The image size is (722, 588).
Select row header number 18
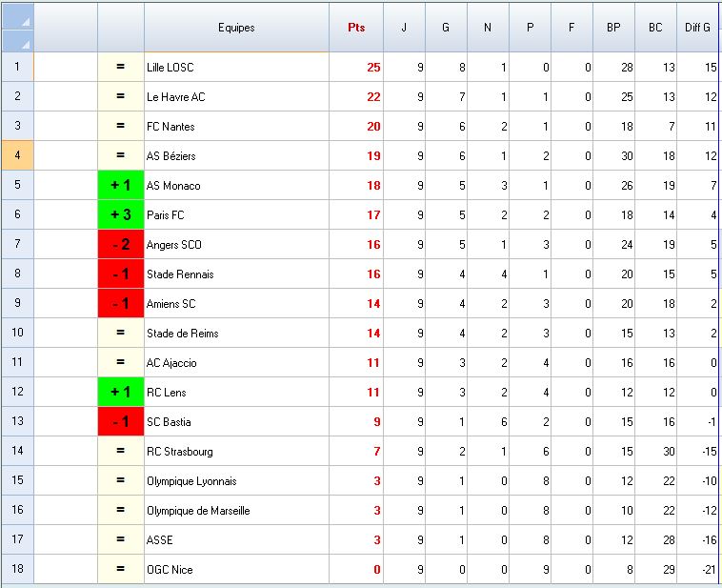pos(17,570)
